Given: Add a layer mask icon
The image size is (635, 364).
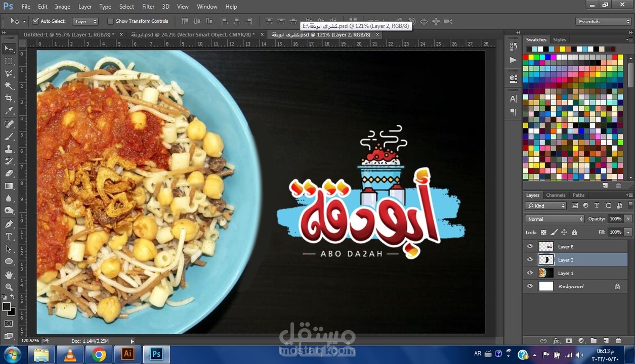Looking at the screenshot, I should [568, 341].
